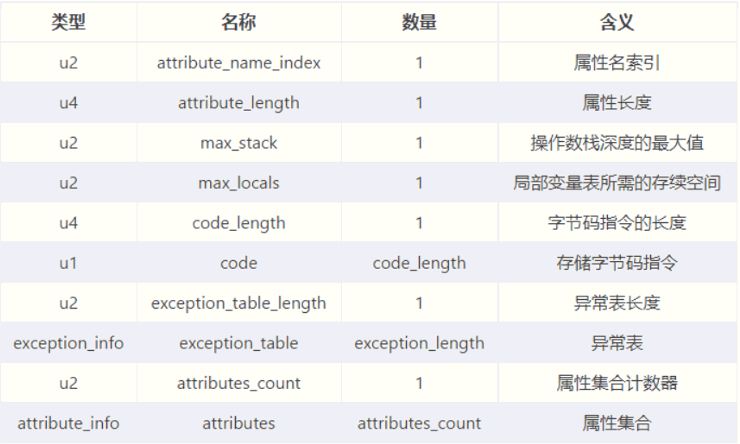Screen dimensions: 740x444
Task: Select the attribute_info type cell
Action: (x=68, y=424)
